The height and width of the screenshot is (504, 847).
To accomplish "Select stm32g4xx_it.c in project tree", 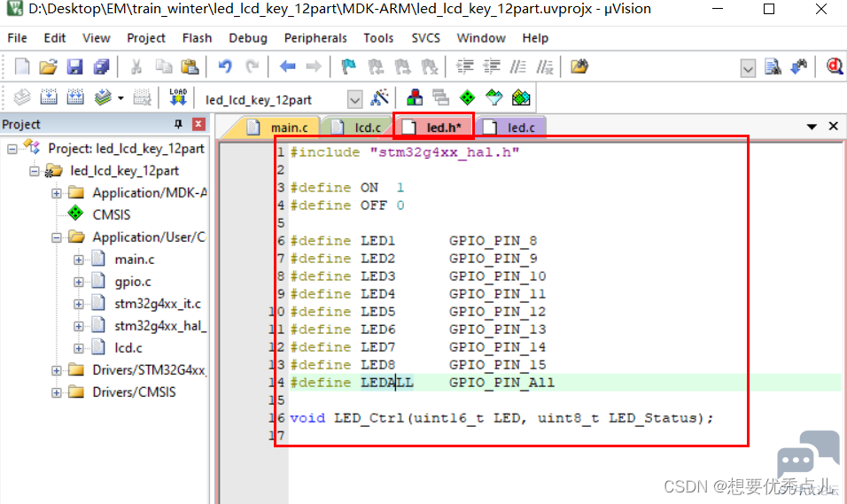I will pos(157,304).
